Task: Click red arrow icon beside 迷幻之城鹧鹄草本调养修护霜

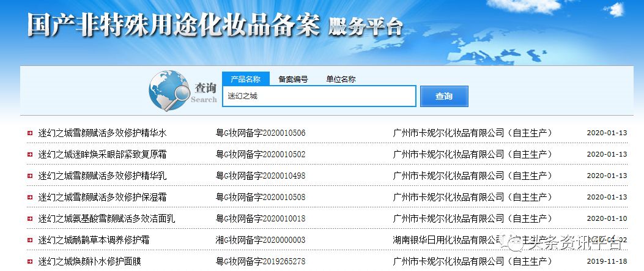Action: 30,240
